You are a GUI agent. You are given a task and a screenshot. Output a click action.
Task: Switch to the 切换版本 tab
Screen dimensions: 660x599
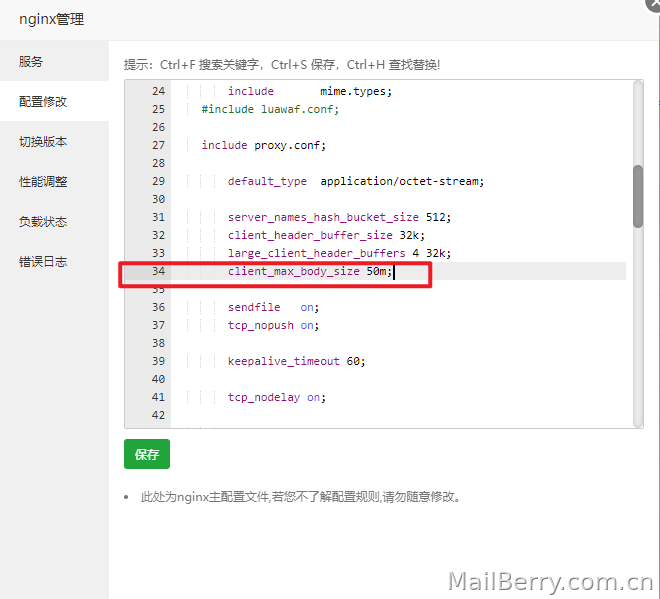click(x=54, y=141)
